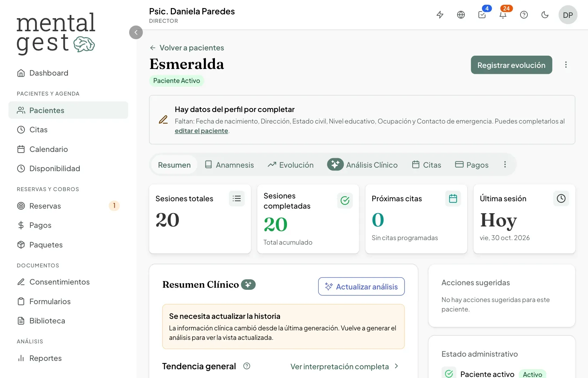Click the date 'vie, 30 oct. 2026'
588x378 pixels.
click(x=505, y=238)
